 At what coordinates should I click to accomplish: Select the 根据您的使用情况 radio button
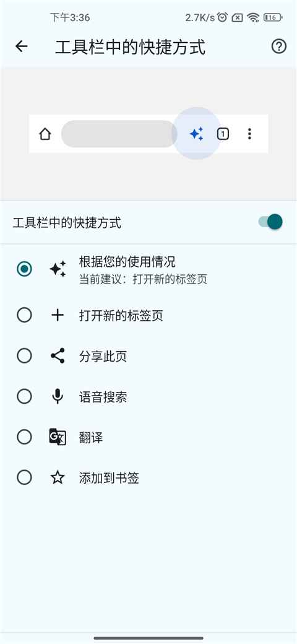click(x=25, y=269)
